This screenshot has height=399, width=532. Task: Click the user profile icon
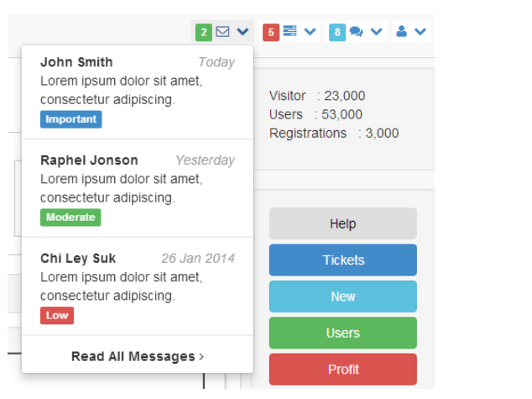point(401,31)
